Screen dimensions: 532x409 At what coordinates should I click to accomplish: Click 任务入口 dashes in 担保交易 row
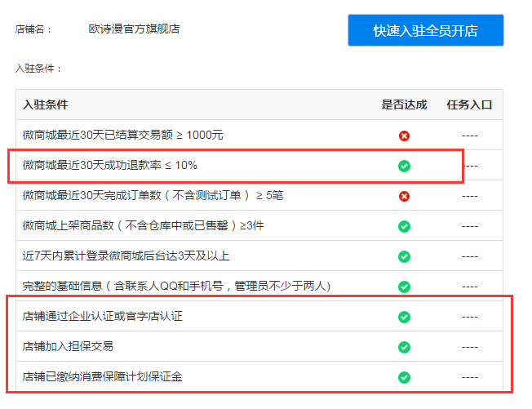[469, 347]
